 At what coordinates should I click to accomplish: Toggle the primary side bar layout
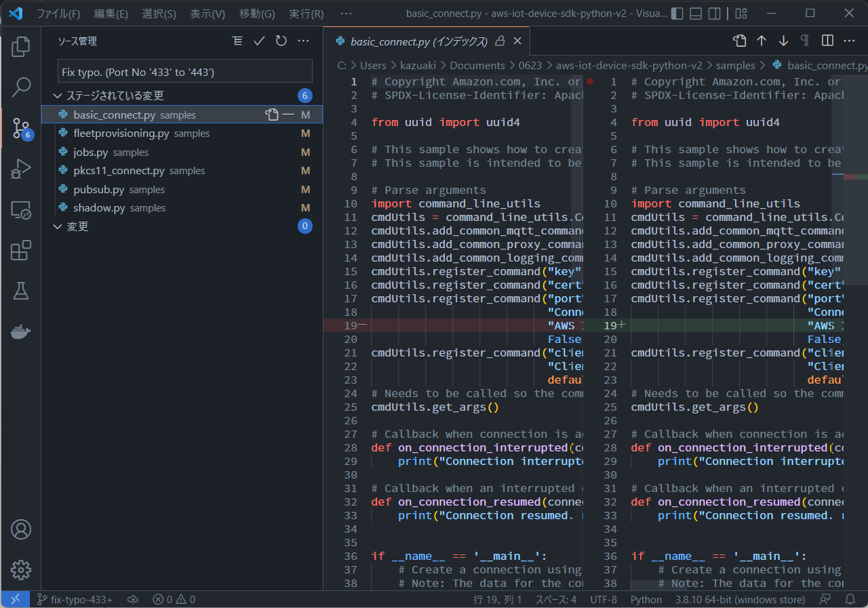pyautogui.click(x=677, y=14)
